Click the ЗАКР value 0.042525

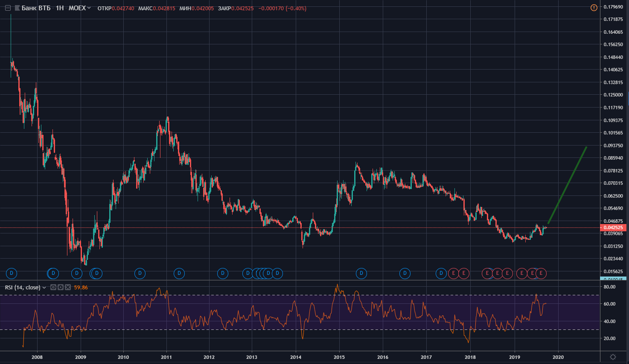tap(242, 8)
